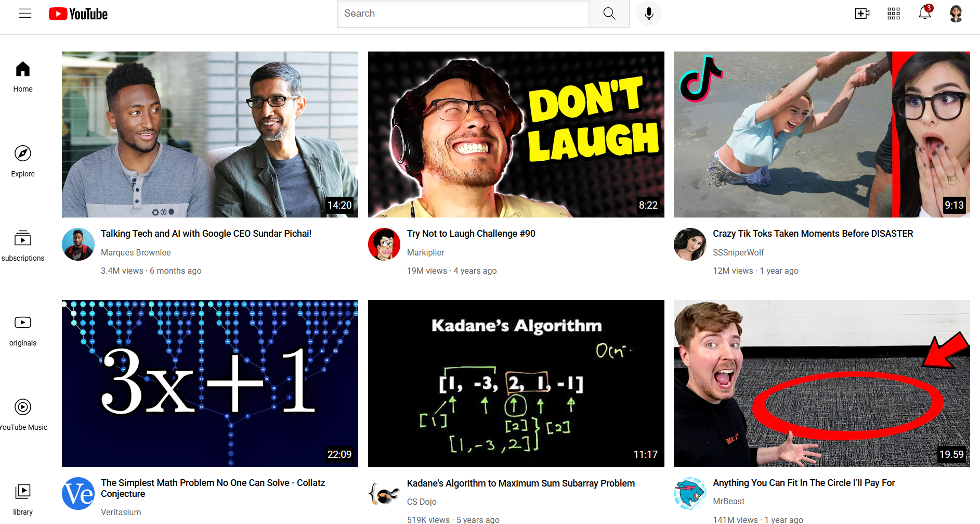Open originals in the sidebar
The height and width of the screenshot is (524, 980).
23,330
